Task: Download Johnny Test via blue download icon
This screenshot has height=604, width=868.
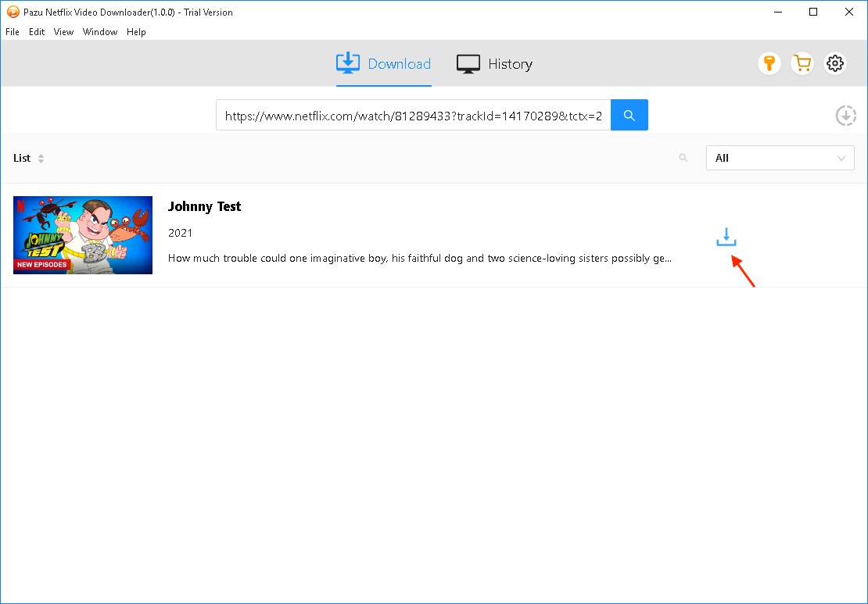Action: click(x=726, y=236)
